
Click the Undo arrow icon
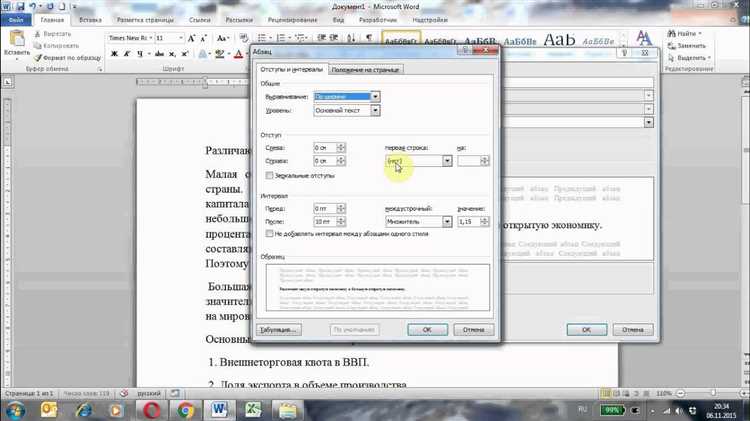click(33, 7)
